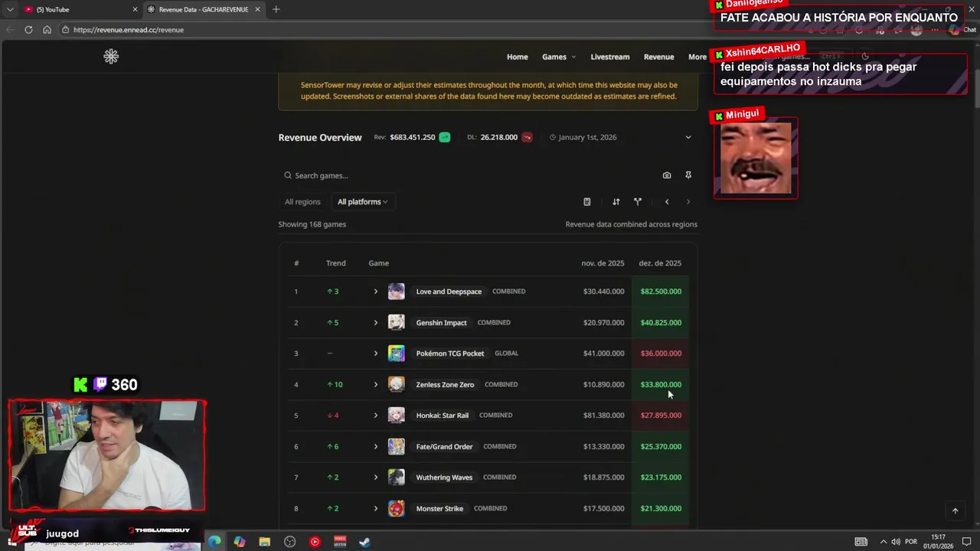Click the branch/split filter icon
Image resolution: width=980 pixels, height=551 pixels.
tap(637, 202)
